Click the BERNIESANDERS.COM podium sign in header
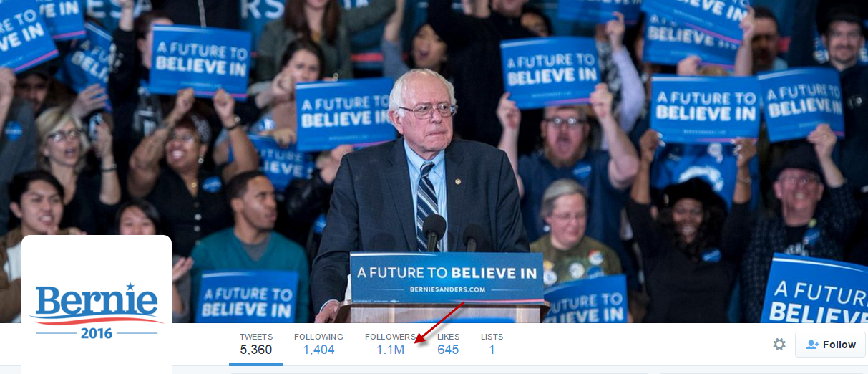 point(447,277)
